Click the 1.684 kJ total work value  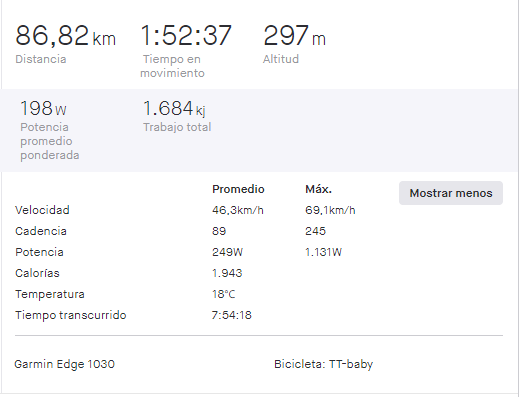click(174, 108)
